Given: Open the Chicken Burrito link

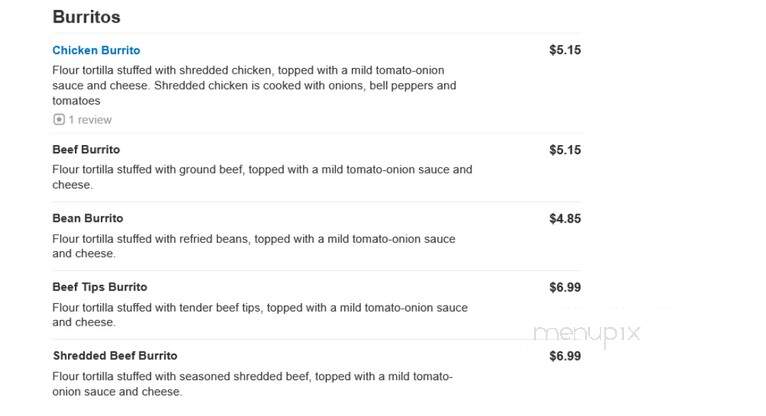Looking at the screenshot, I should (96, 50).
